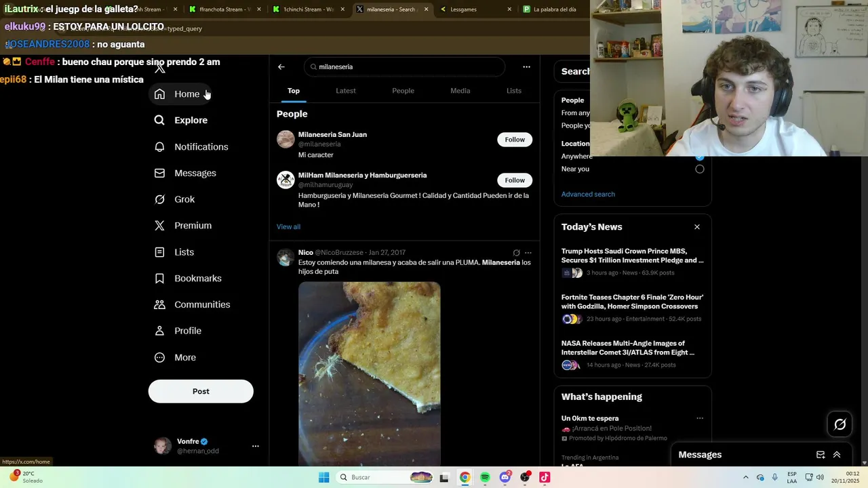Open Profile in the sidebar
868x488 pixels.
[x=178, y=331]
